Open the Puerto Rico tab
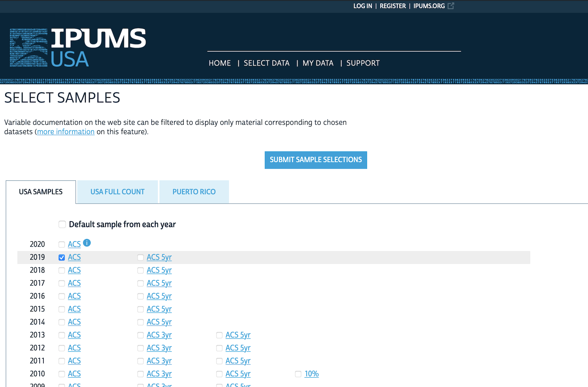 pos(194,192)
